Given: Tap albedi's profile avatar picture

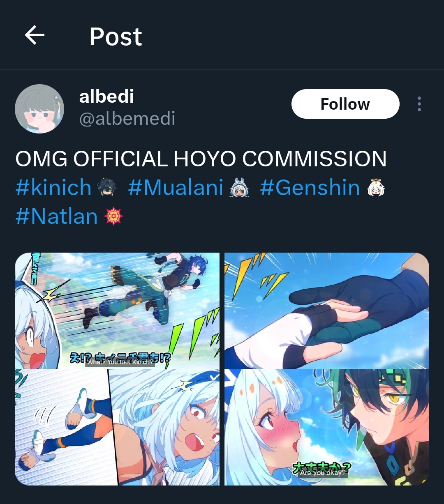Looking at the screenshot, I should 39,109.
